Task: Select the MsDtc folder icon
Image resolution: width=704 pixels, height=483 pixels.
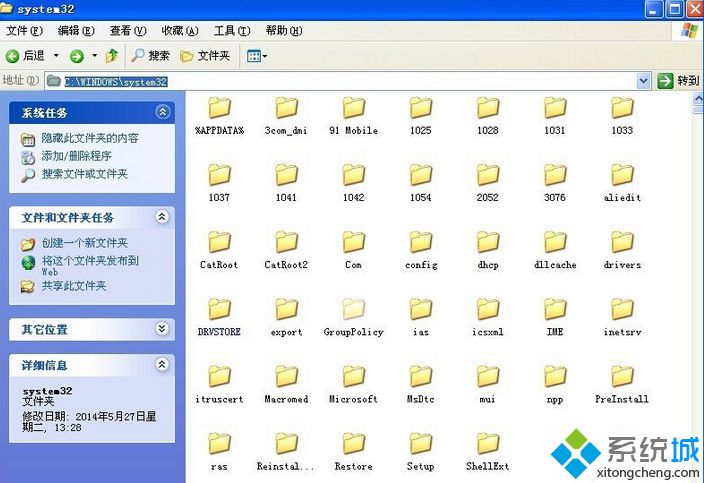Action: (x=421, y=376)
